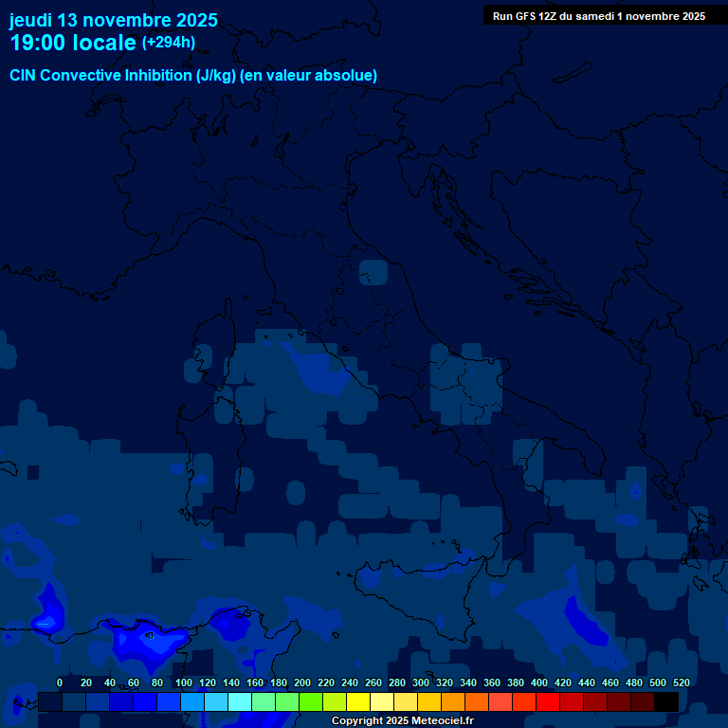Click the +294h forecast offset label
This screenshot has width=728, height=728.
tap(168, 43)
